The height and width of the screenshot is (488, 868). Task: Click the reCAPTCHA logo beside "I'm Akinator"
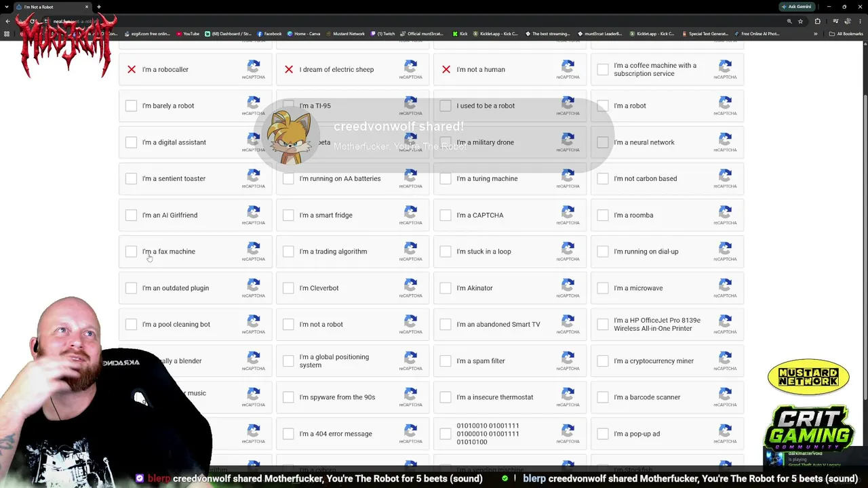pos(568,285)
